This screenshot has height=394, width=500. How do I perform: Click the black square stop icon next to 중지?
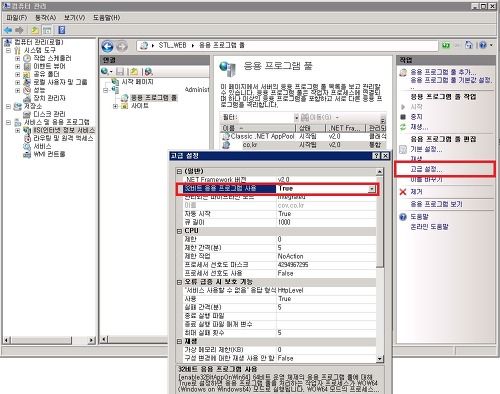[403, 117]
